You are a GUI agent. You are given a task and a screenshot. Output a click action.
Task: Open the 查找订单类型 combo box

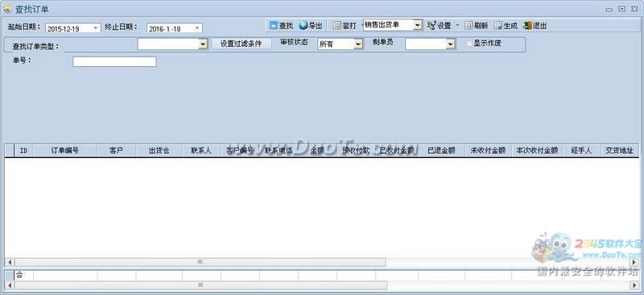coord(203,44)
